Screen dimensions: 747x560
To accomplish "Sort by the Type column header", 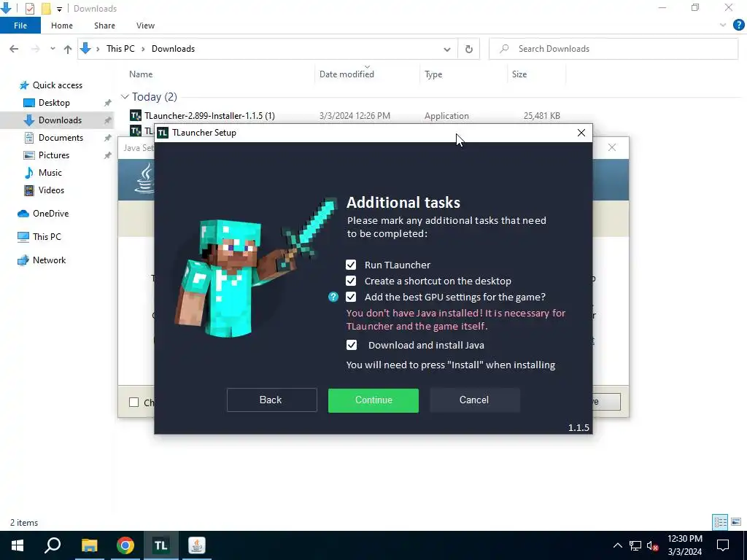I will [433, 74].
